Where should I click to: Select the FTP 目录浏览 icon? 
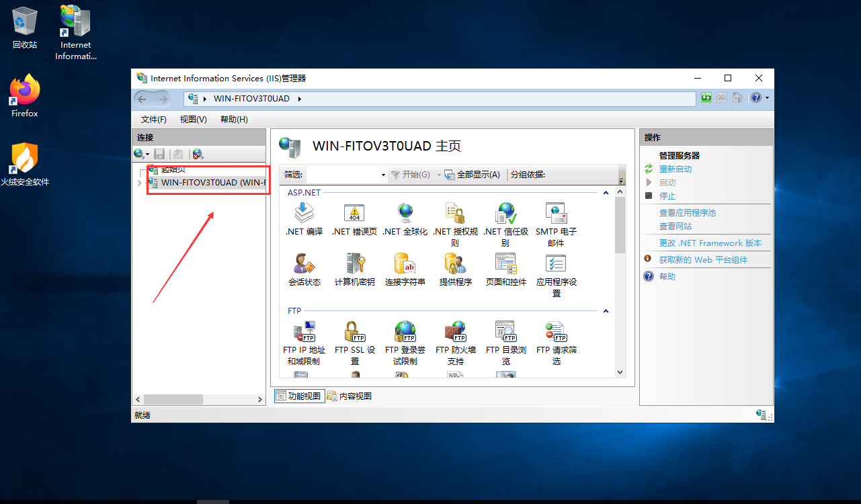click(x=505, y=332)
